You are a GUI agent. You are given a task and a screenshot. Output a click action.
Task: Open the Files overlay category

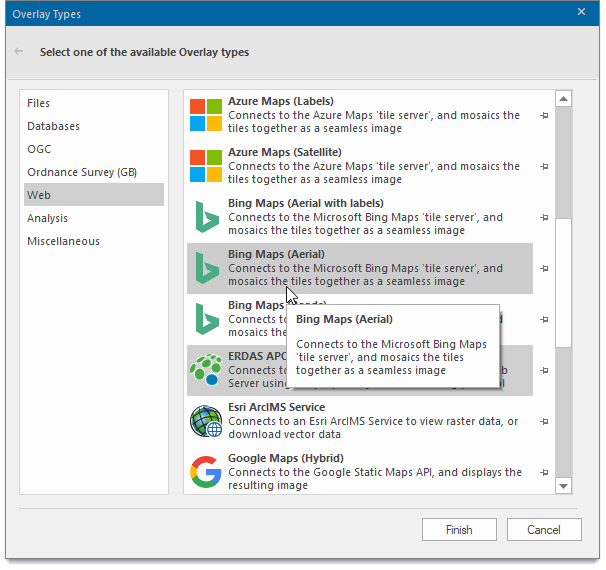tap(94, 103)
